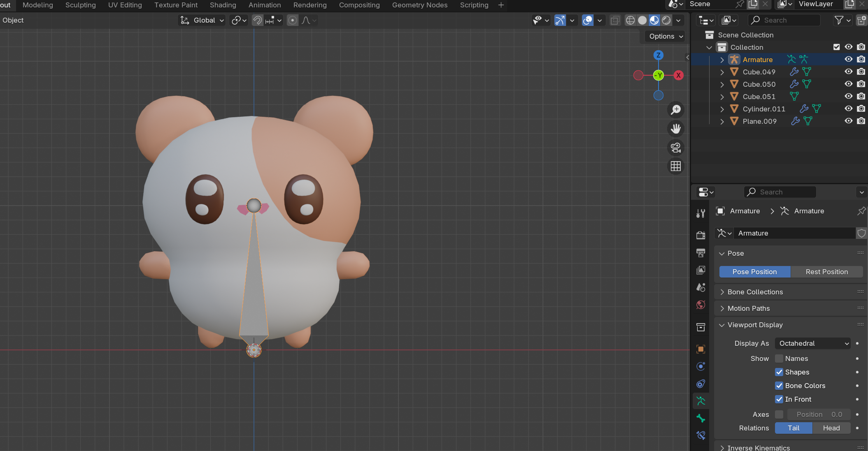This screenshot has width=868, height=451.
Task: Toggle the camera view icon
Action: (x=676, y=148)
